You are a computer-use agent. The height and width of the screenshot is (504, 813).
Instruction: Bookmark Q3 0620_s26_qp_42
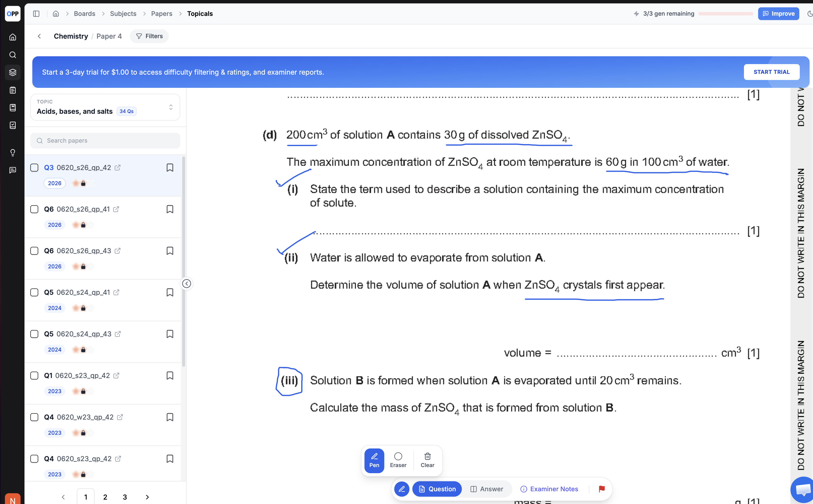170,168
